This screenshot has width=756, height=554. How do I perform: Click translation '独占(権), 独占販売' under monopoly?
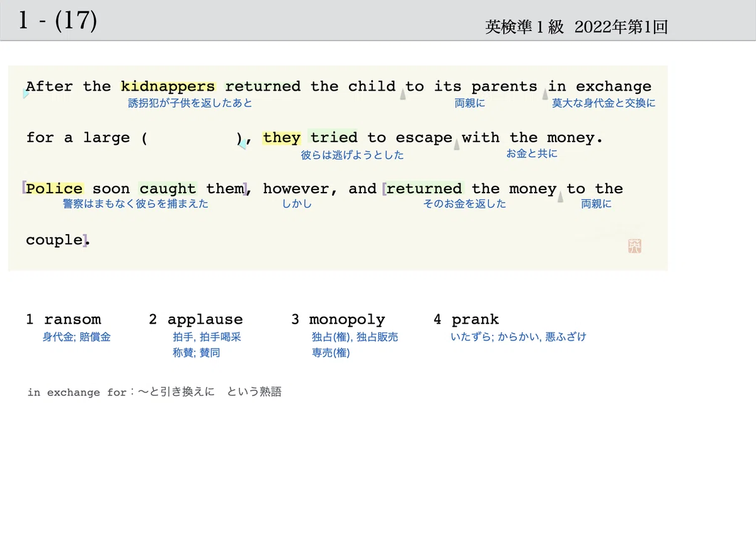pos(355,337)
